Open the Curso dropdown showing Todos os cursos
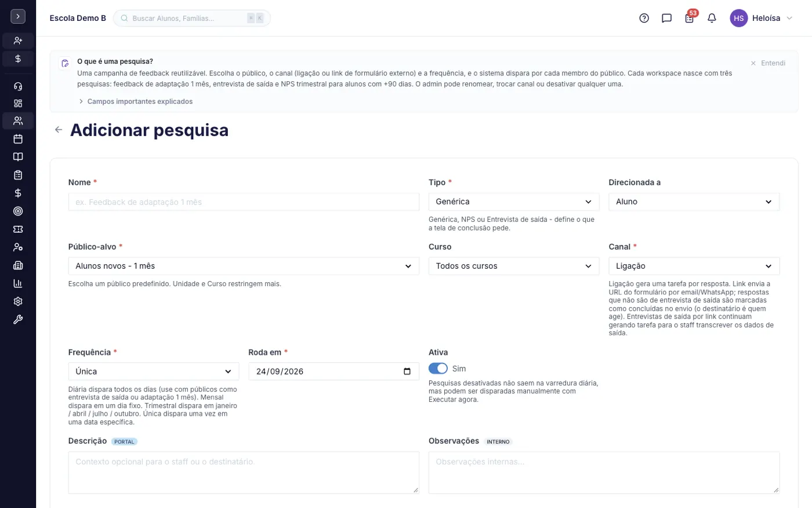Image resolution: width=812 pixels, height=508 pixels. [x=514, y=266]
